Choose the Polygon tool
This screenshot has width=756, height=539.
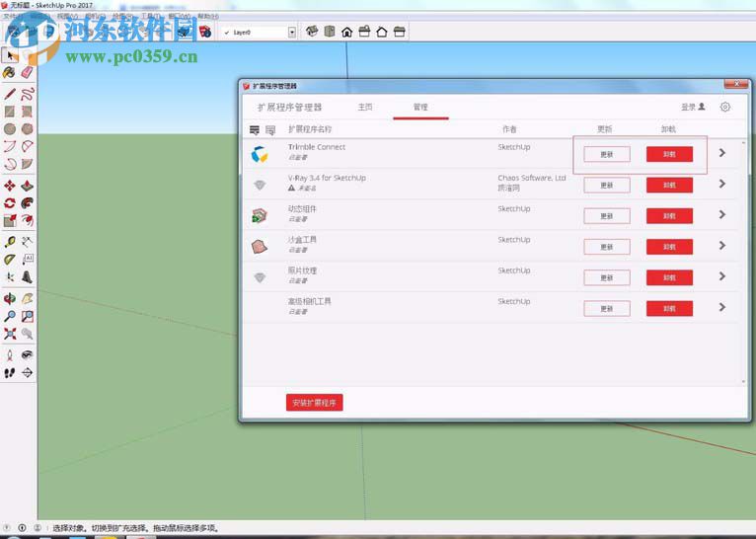coord(28,128)
